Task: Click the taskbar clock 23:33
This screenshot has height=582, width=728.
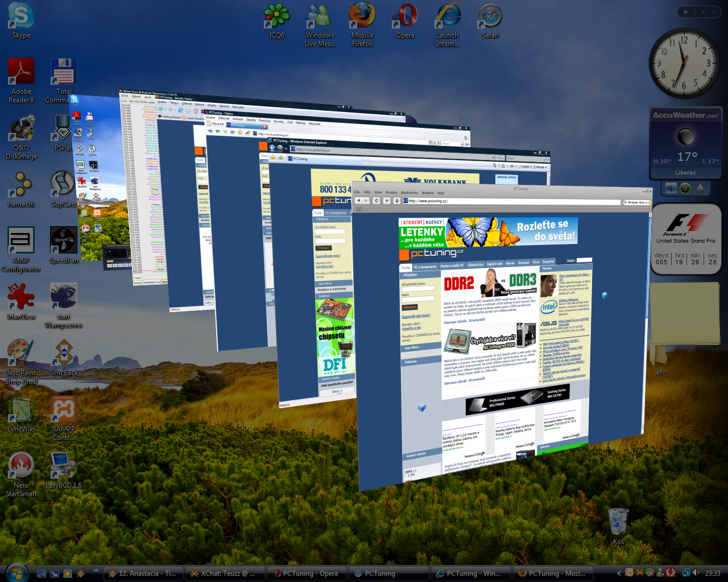Action: coord(712,573)
